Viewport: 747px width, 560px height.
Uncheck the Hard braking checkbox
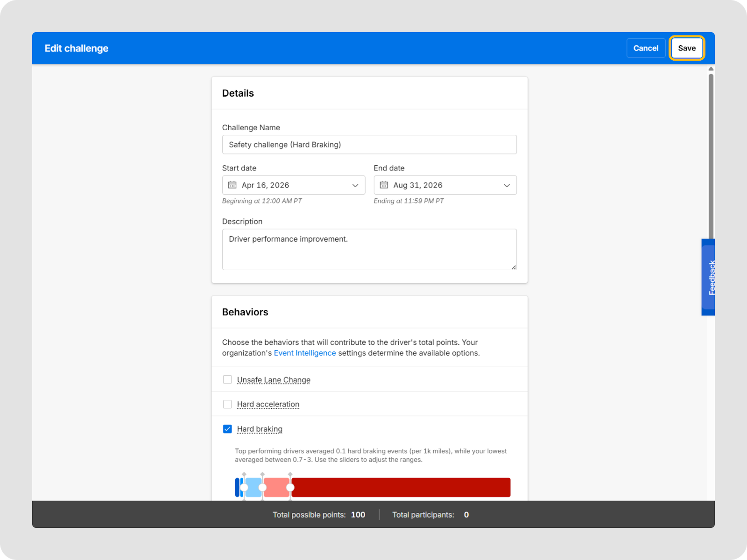click(x=227, y=429)
